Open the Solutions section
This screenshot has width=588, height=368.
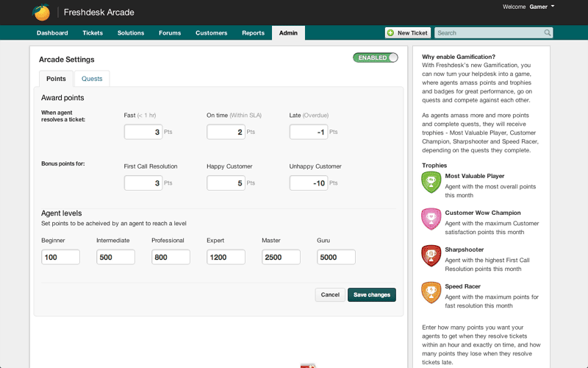pos(131,32)
